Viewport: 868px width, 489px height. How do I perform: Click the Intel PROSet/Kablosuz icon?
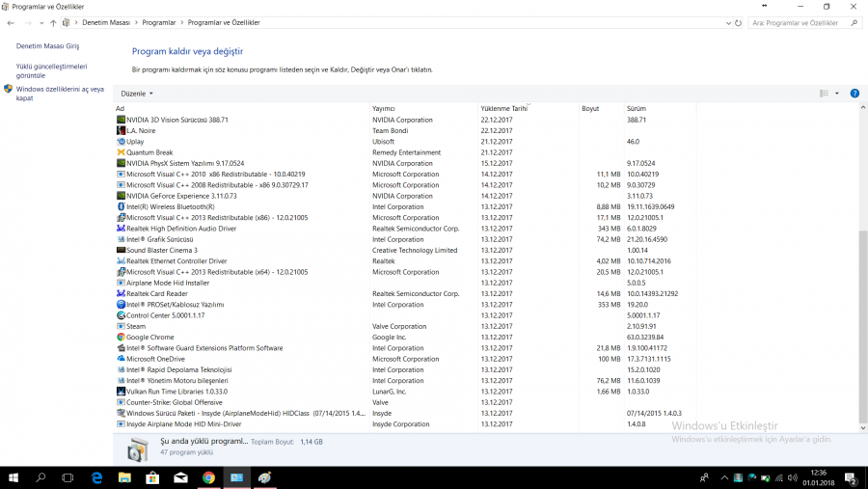tap(121, 305)
